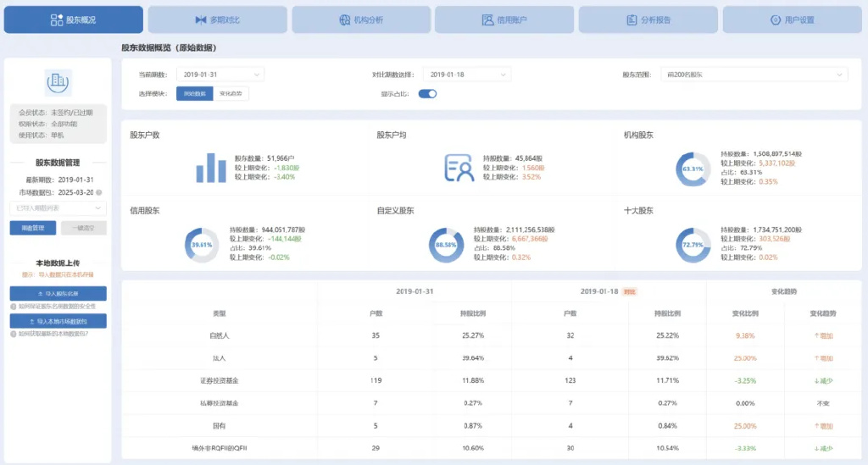
Task: Toggle the 显示占比 switch
Action: 428,94
